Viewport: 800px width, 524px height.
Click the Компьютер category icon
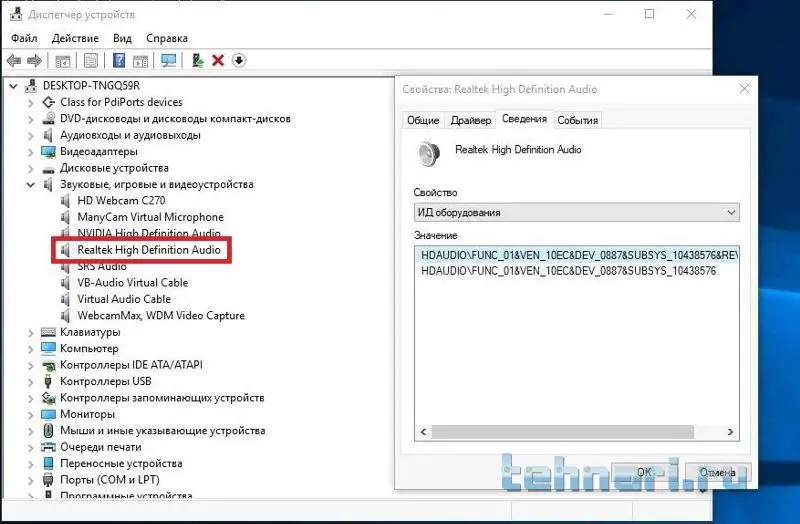[x=48, y=348]
